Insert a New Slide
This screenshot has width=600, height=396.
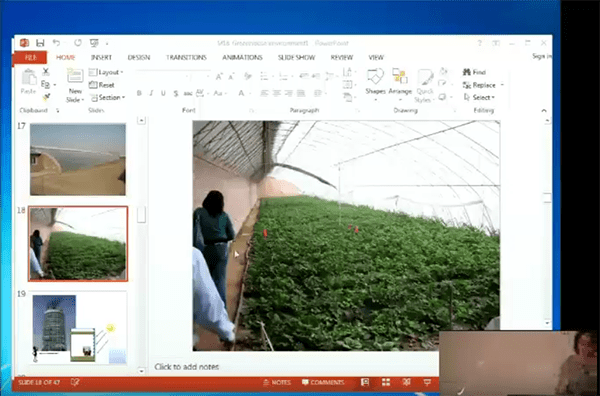click(x=75, y=86)
